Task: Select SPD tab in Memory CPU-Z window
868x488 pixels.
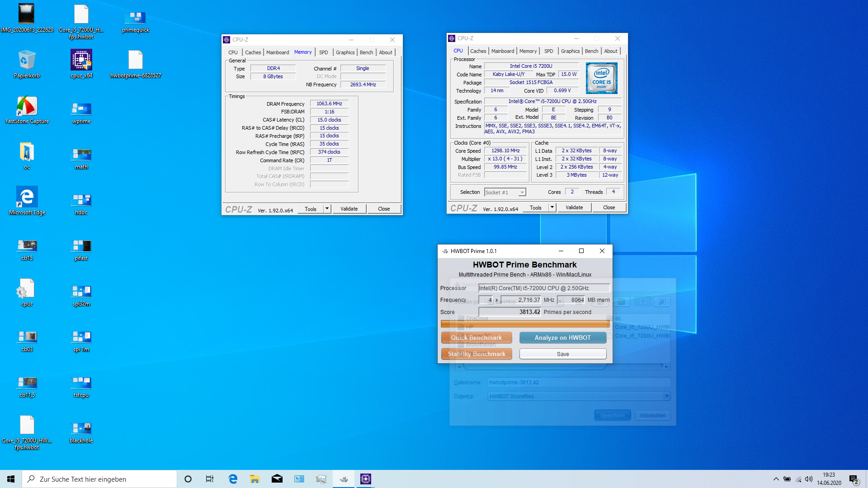Action: coord(324,52)
